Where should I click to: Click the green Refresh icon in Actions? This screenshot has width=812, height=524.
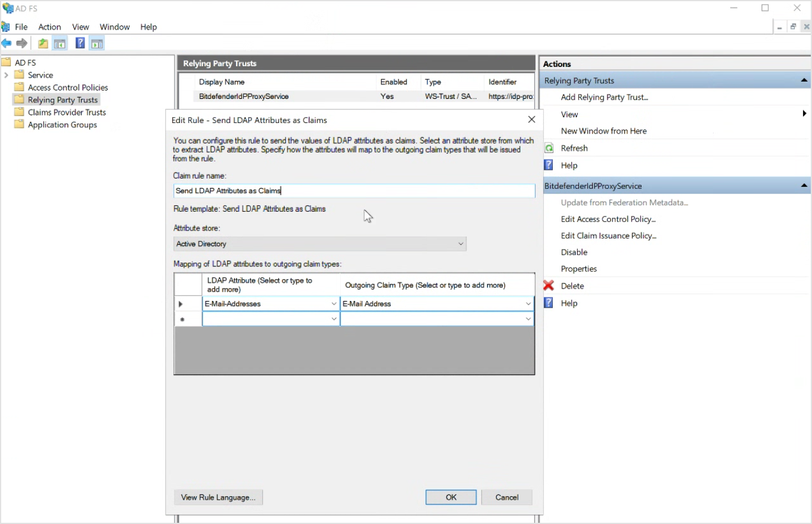click(549, 148)
